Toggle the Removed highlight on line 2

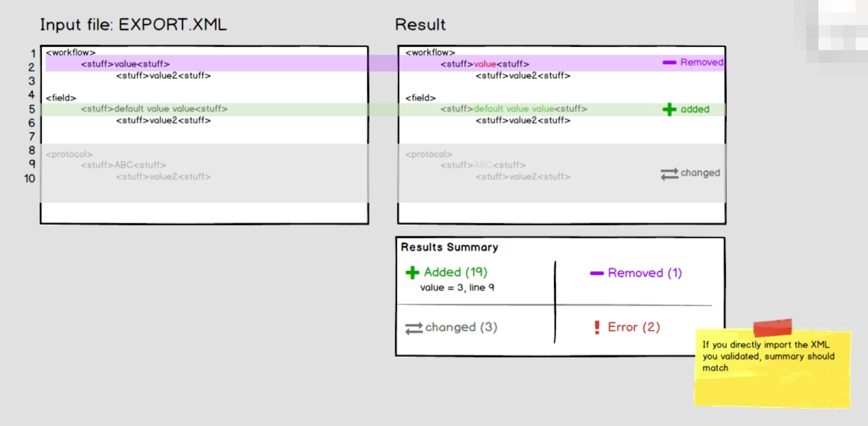pyautogui.click(x=177, y=63)
